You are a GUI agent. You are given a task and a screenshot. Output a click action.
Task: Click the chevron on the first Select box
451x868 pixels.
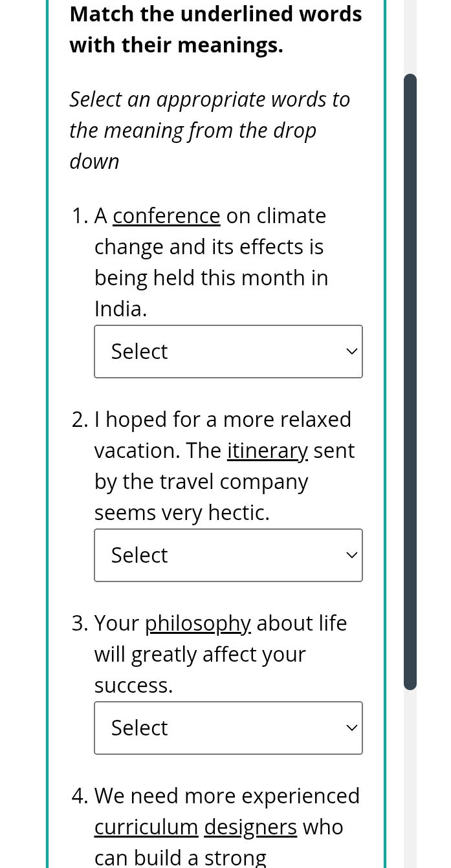(351, 351)
